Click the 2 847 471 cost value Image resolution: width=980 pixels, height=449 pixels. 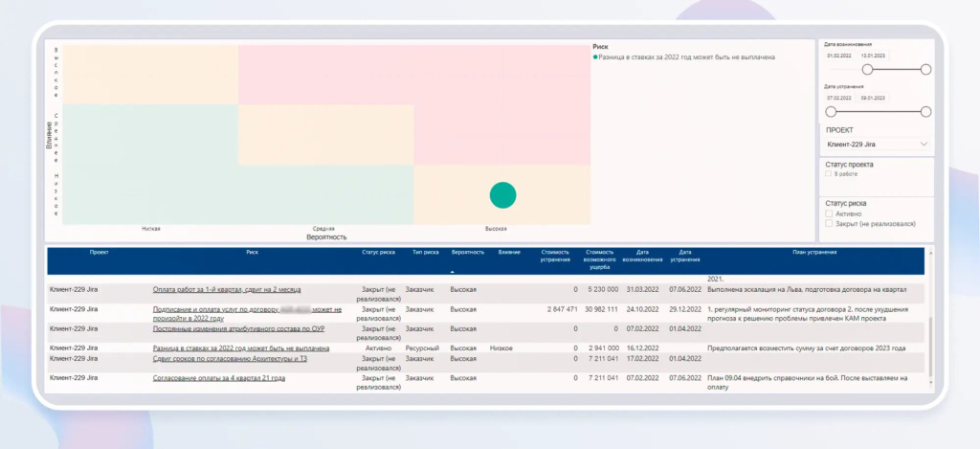[562, 309]
